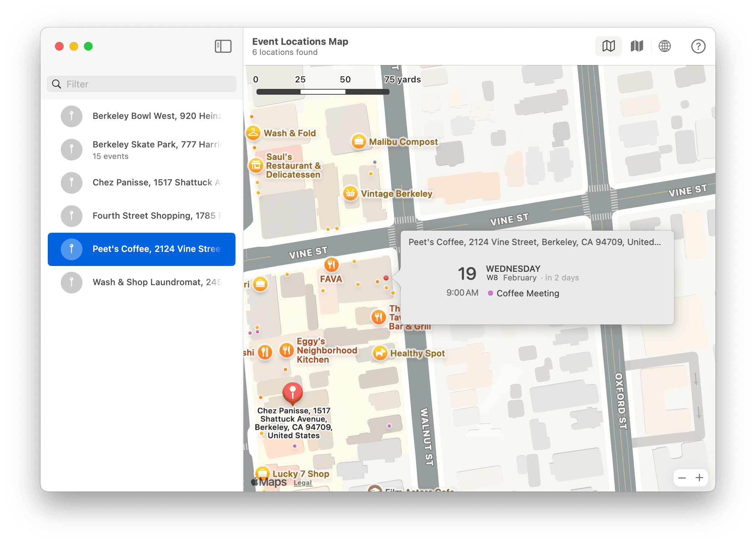Open Help via the question mark icon
Screen dimensions: 756x545
tap(698, 46)
